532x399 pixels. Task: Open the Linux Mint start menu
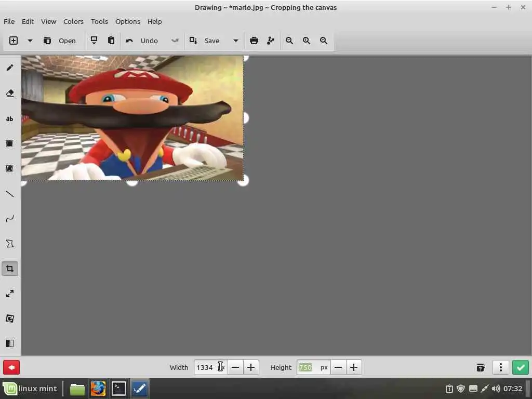31,389
